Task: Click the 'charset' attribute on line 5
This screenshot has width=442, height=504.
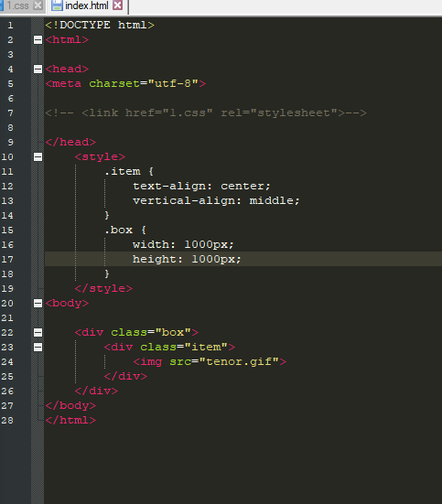Action: tap(114, 83)
